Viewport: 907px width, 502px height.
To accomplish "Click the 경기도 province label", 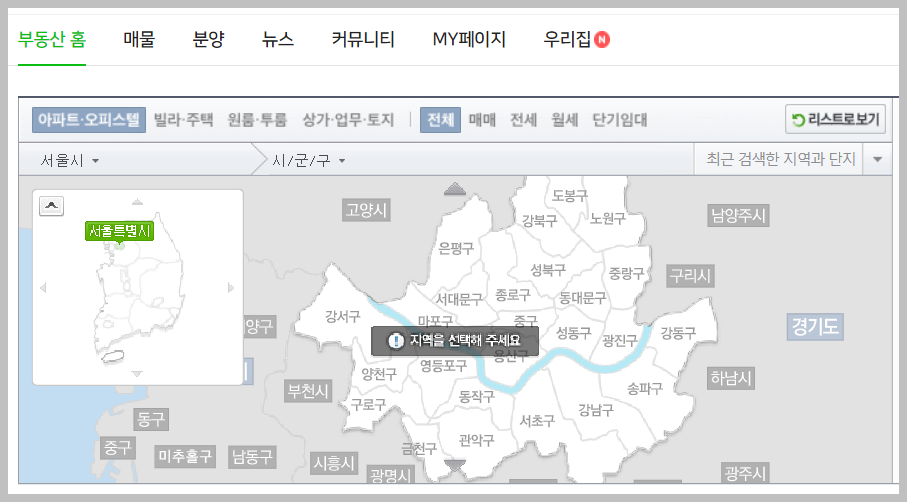I will pyautogui.click(x=815, y=327).
